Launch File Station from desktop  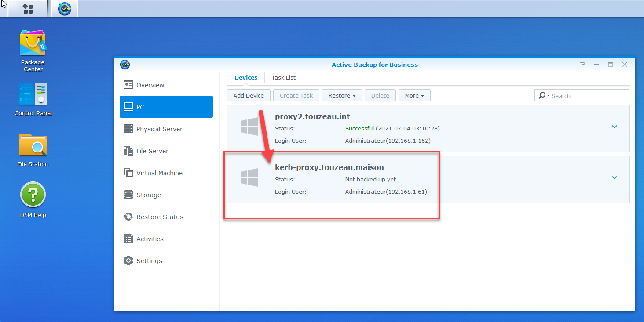33,145
